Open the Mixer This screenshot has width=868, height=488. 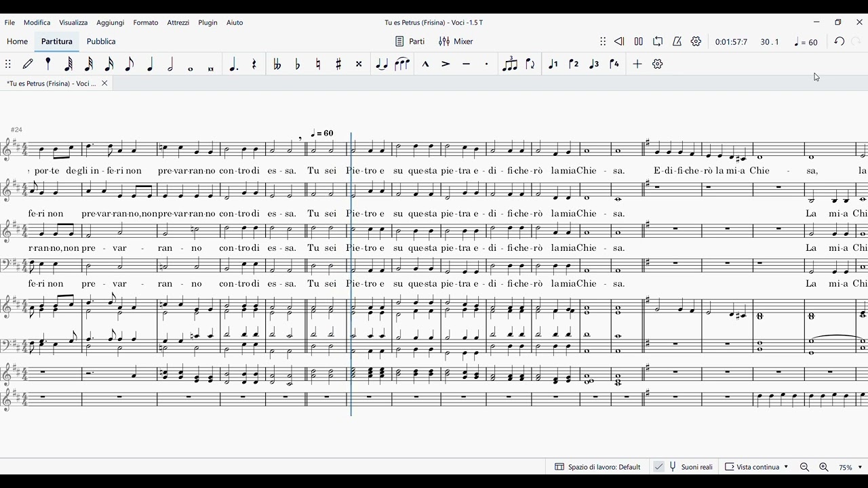pos(456,41)
